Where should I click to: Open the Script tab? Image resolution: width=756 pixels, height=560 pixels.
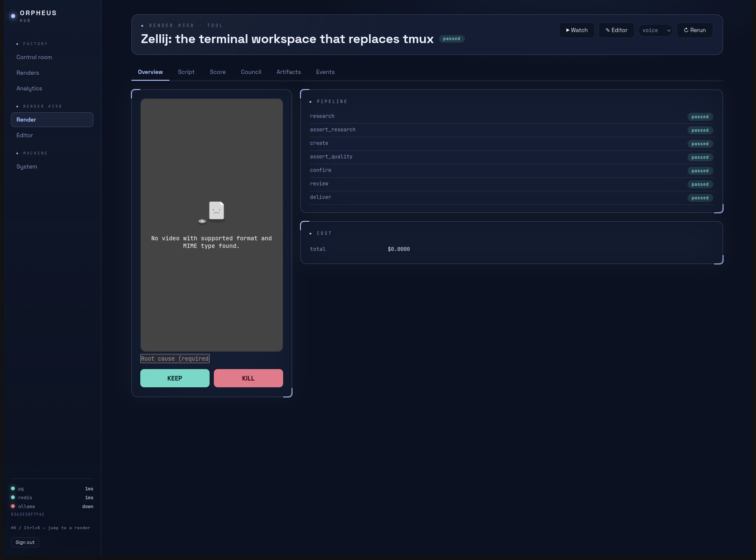pyautogui.click(x=186, y=72)
